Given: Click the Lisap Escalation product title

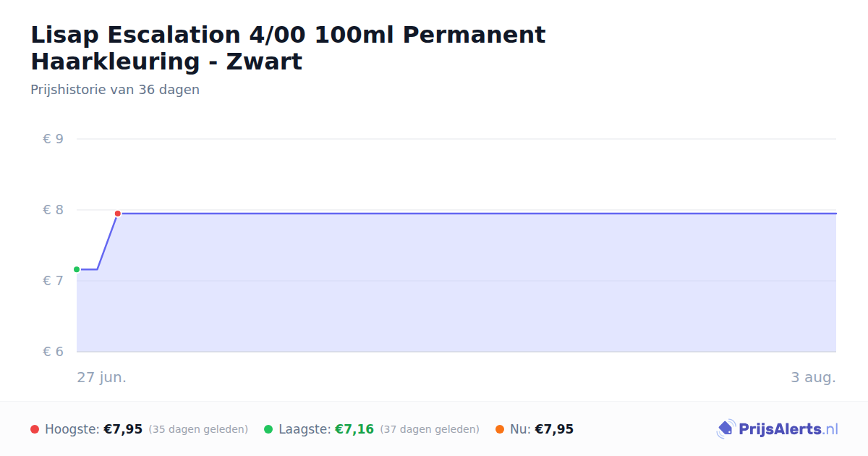Looking at the screenshot, I should (x=288, y=48).
